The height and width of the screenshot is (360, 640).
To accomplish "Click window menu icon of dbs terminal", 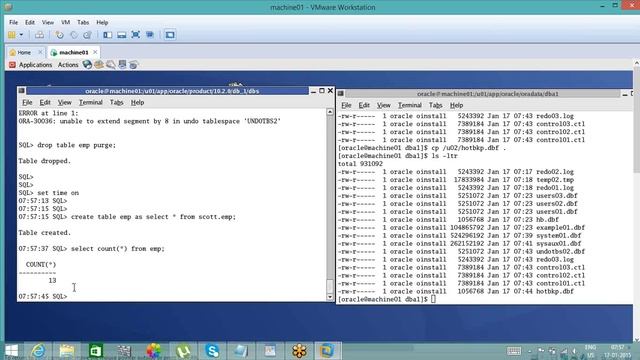I will (x=22, y=91).
